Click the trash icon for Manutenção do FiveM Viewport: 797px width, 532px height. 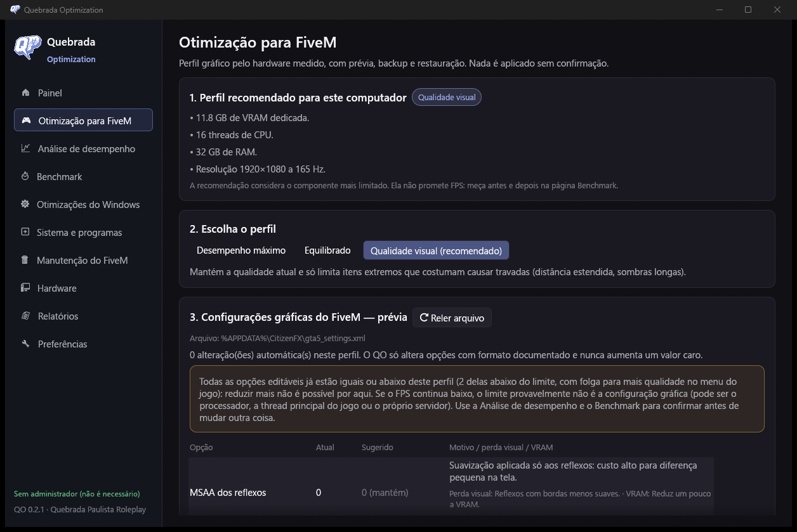[25, 260]
